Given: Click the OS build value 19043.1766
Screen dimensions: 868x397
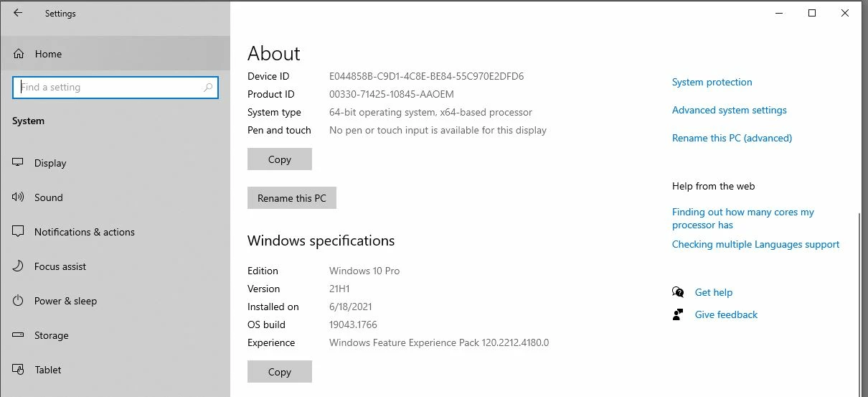Looking at the screenshot, I should click(x=354, y=324).
